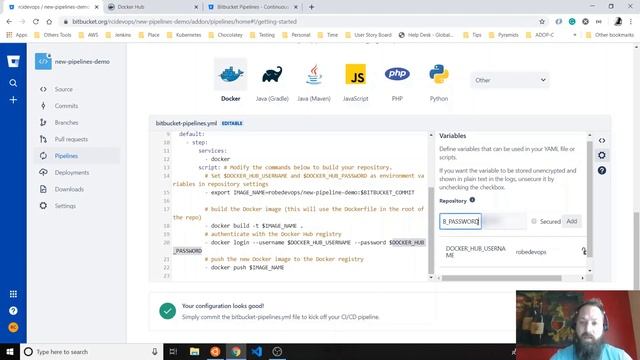Go back with the browser back arrow
The height and width of the screenshot is (360, 640).
tap(9, 22)
